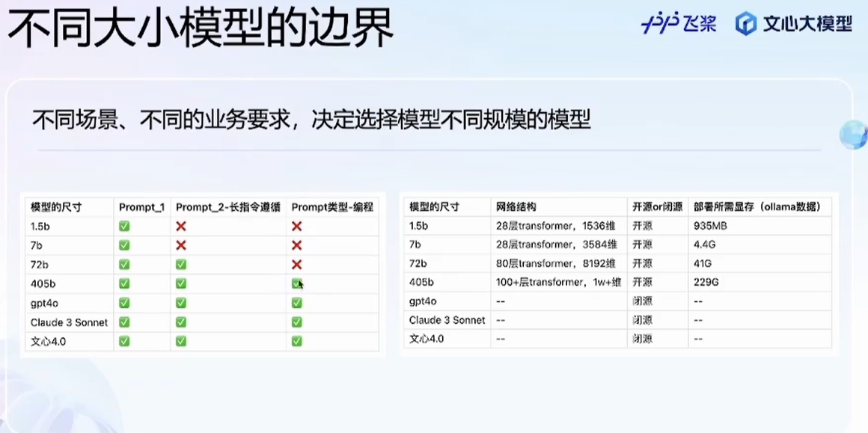This screenshot has width=868, height=433.
Task: Click the 长指令遵循 checkmark in the gpt4o row
Action: [181, 303]
